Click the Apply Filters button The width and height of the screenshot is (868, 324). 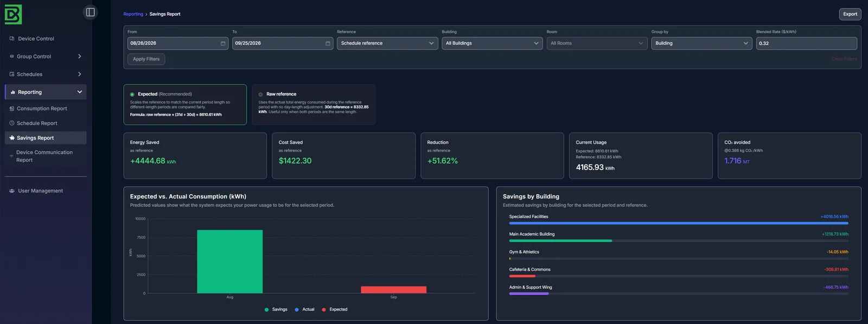pyautogui.click(x=146, y=59)
